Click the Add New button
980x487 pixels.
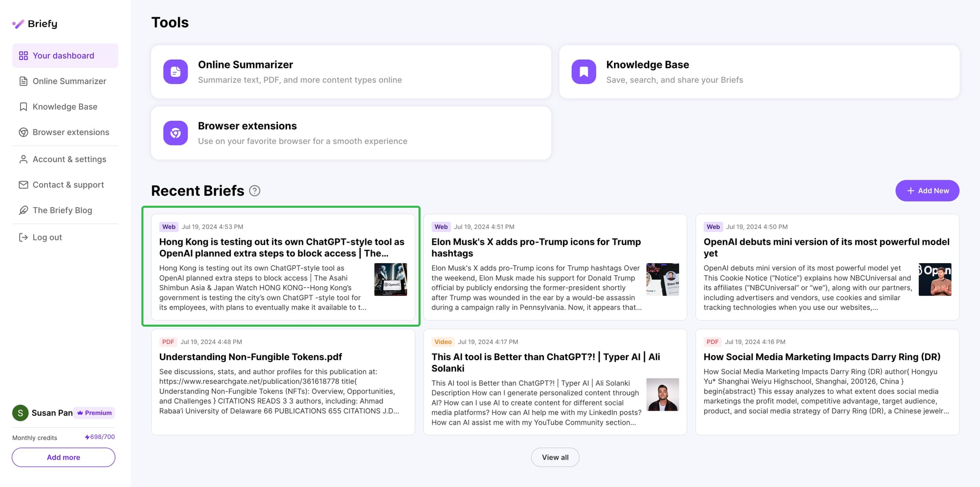(x=927, y=191)
